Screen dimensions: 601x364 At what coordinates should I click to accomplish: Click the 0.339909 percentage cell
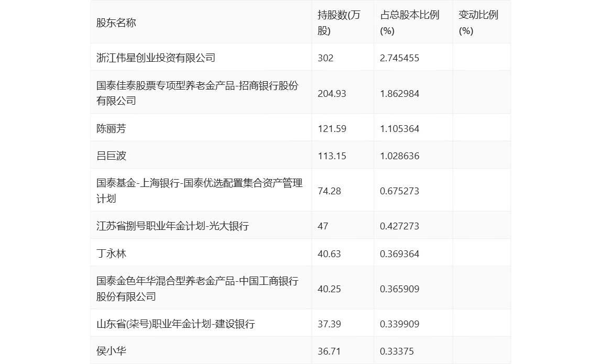pos(399,324)
